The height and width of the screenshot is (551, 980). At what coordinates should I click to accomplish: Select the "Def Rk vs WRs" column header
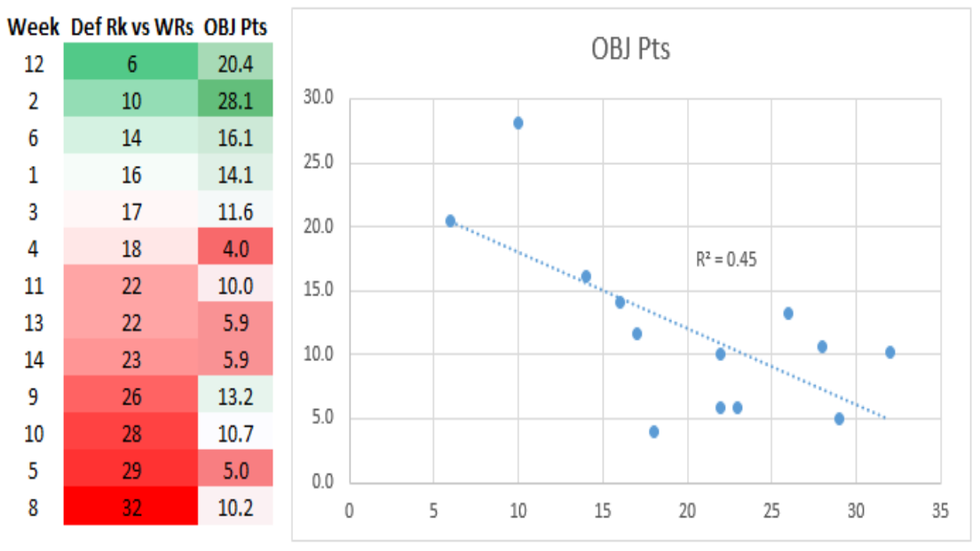point(130,28)
